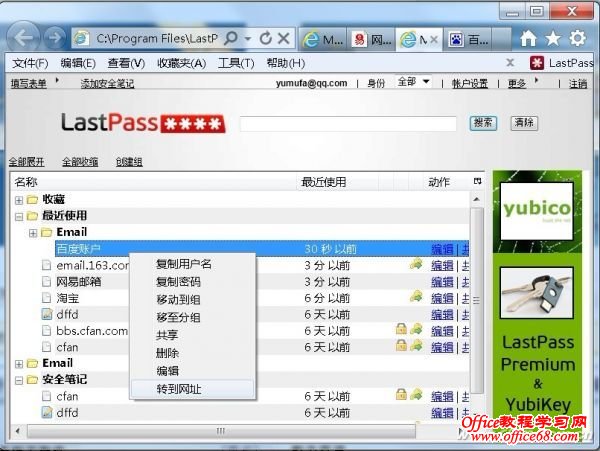Expand the 收藏 folder
The height and width of the screenshot is (451, 600).
click(19, 200)
